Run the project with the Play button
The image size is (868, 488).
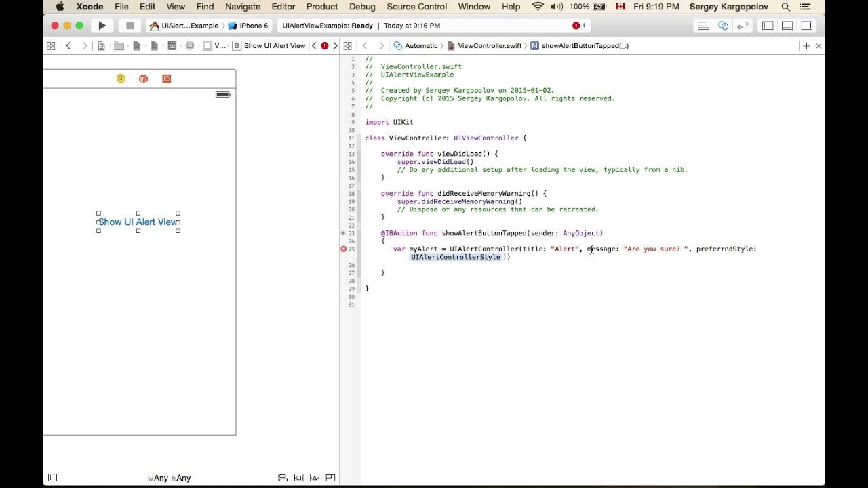(x=102, y=26)
